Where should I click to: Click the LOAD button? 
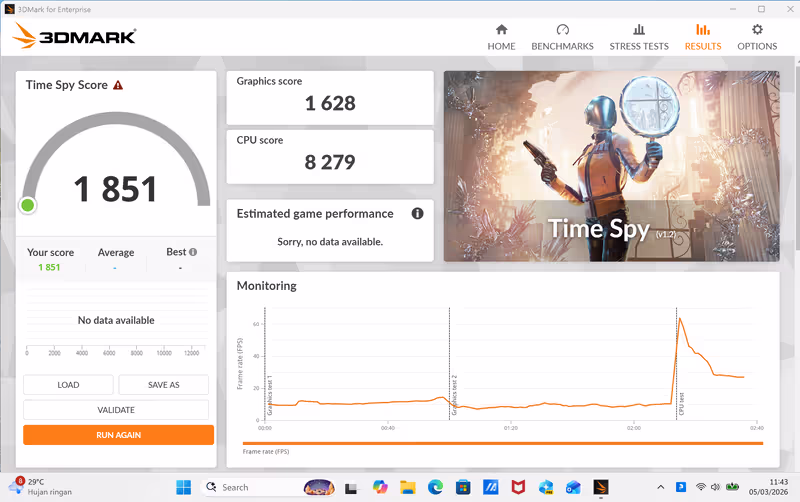click(68, 385)
